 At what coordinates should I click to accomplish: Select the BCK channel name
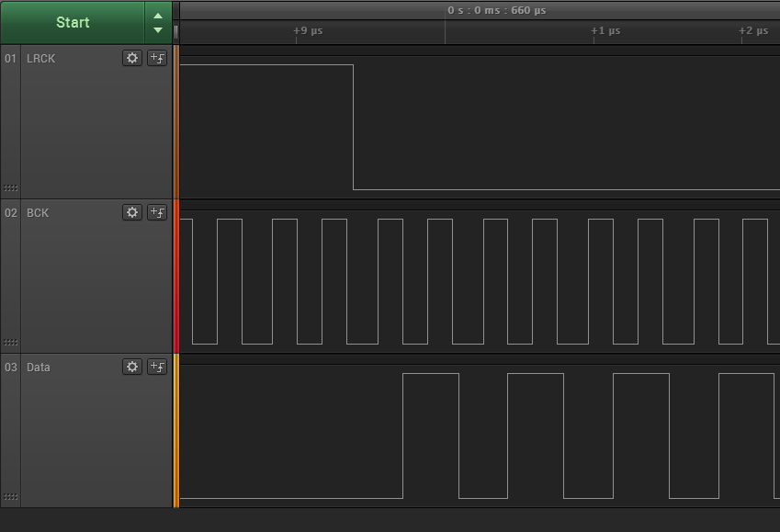38,213
